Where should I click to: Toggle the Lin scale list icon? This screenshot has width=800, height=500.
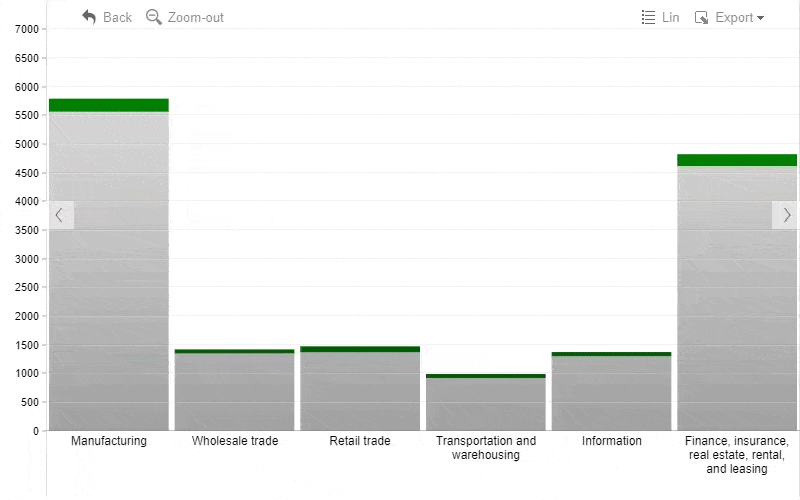coord(648,17)
